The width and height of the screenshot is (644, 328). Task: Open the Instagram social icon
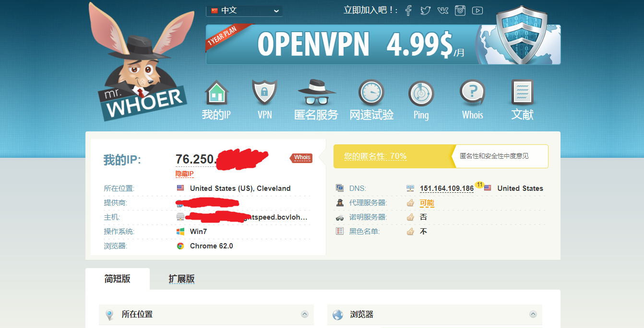460,11
